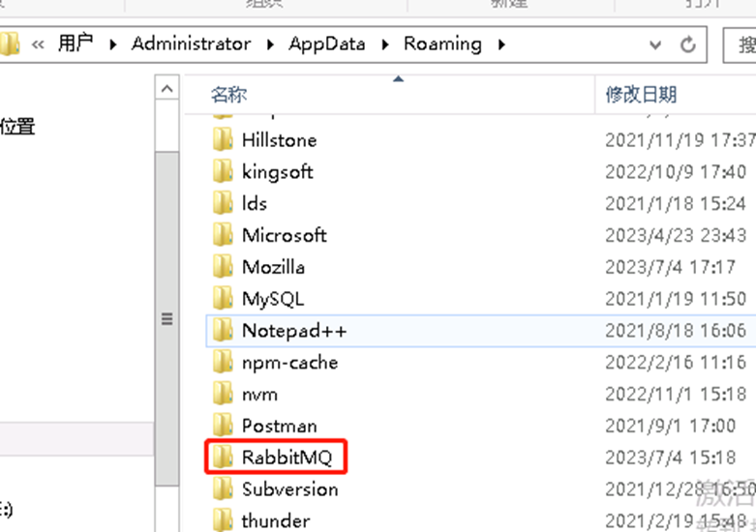Screen dimensions: 756x532
Task: Click the nvm folder icon
Action: (x=224, y=395)
